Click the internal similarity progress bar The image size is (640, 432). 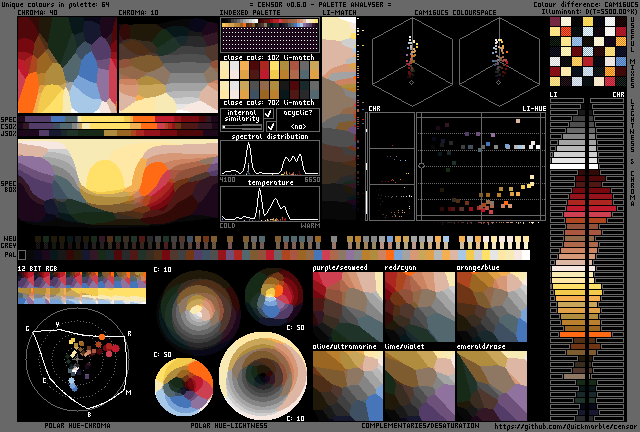(242, 127)
